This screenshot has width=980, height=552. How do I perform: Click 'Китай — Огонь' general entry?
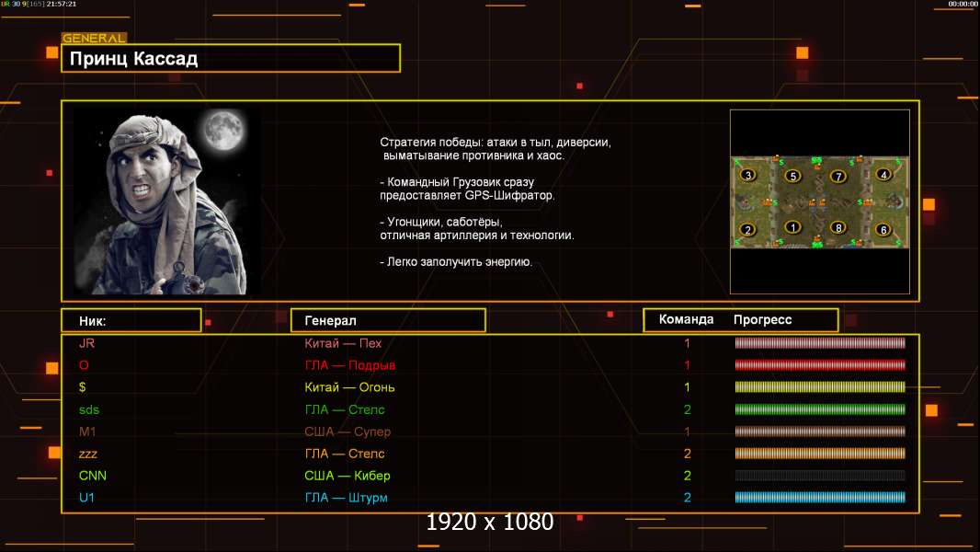pyautogui.click(x=349, y=387)
